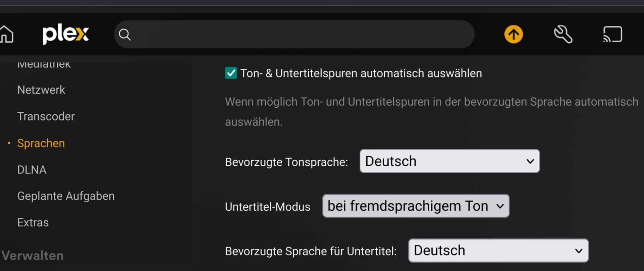This screenshot has width=644, height=271.
Task: Go to the Plex home icon
Action: point(6,34)
